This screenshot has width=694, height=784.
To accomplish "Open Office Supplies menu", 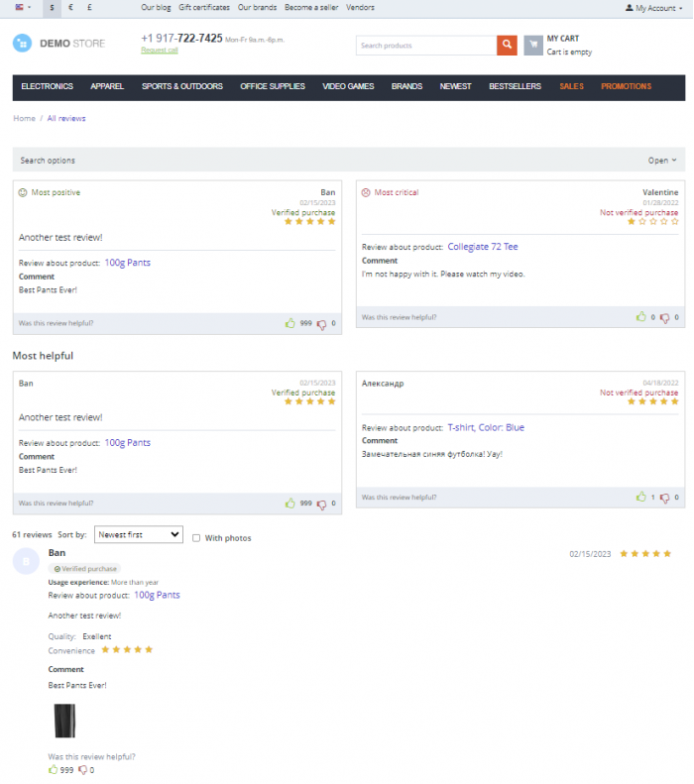I will tap(273, 86).
